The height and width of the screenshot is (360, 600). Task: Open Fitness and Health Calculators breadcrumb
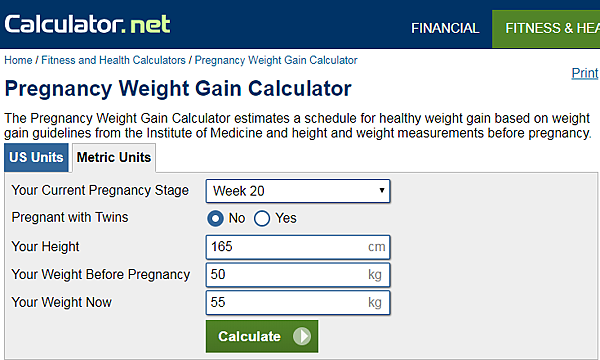(x=113, y=60)
